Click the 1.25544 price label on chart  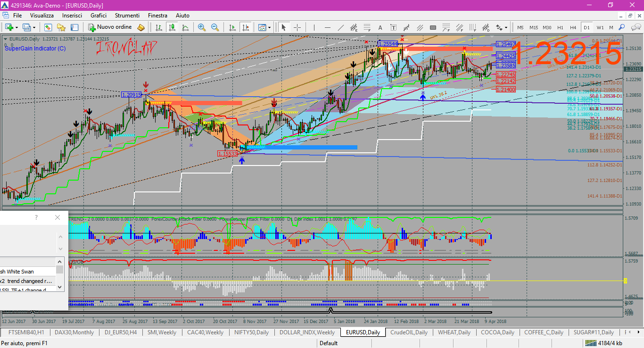coord(388,43)
